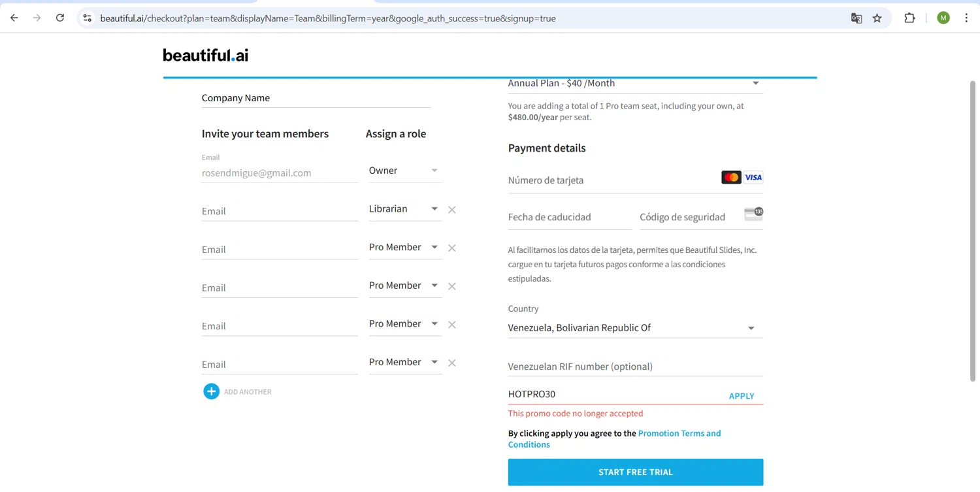
Task: Click the START FREE TRIAL button
Action: point(635,472)
